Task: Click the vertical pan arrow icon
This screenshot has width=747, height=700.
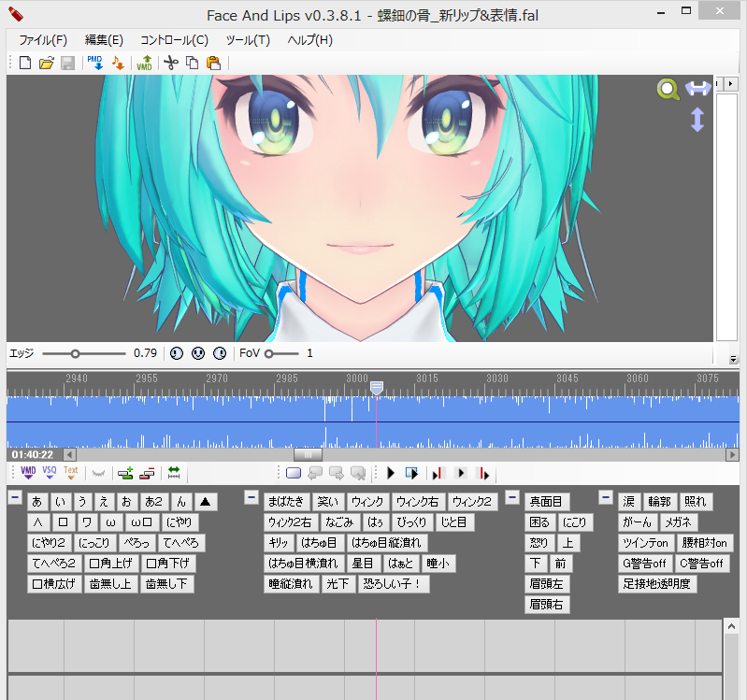Action: pyautogui.click(x=697, y=120)
